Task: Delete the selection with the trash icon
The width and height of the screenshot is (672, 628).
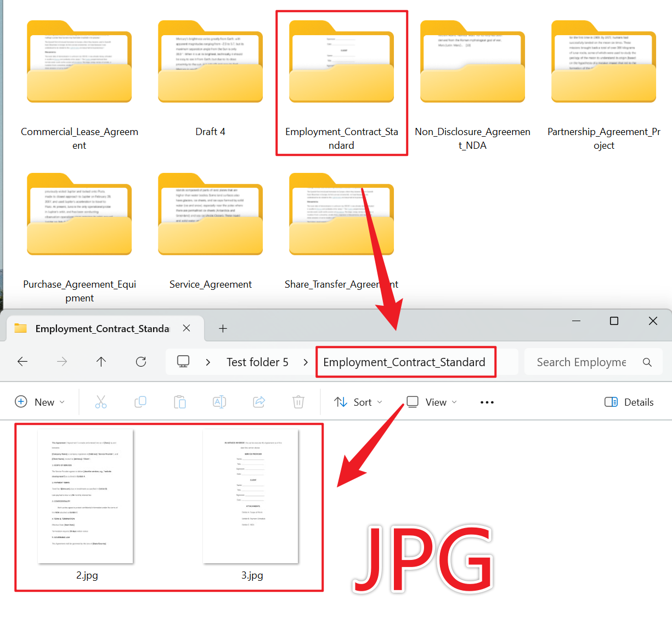Action: pyautogui.click(x=298, y=401)
